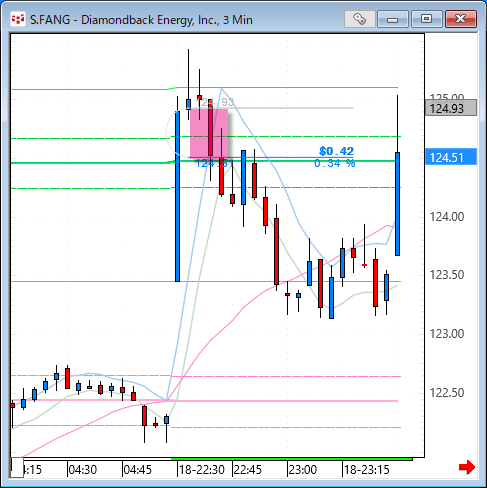The height and width of the screenshot is (488, 487).
Task: Click the 18-22:30 time axis label
Action: [202, 470]
